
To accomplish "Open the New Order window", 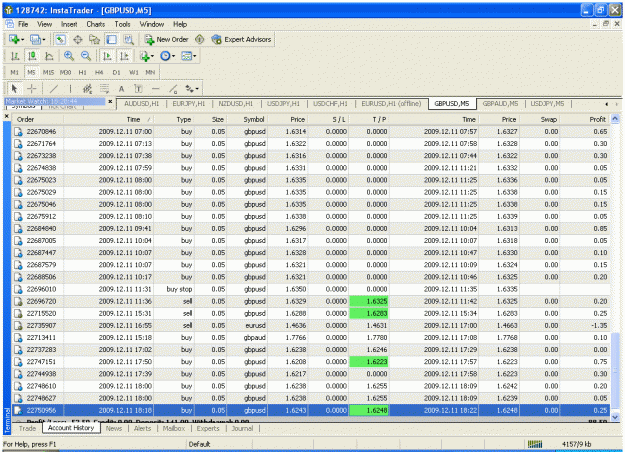I will [x=166, y=39].
